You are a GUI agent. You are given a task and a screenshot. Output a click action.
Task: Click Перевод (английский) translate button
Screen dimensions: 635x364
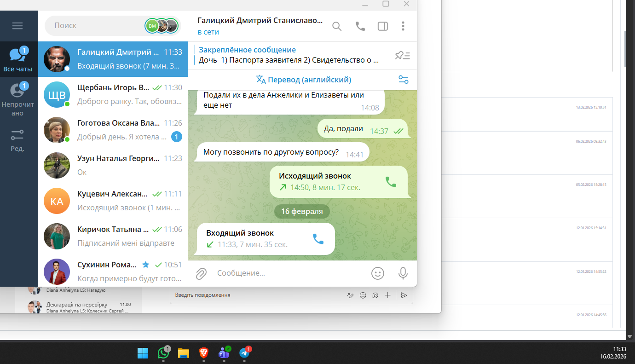[x=304, y=80]
